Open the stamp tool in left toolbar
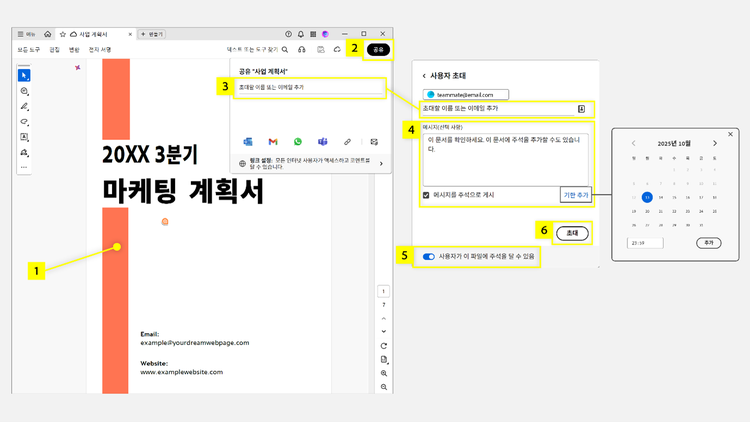The height and width of the screenshot is (422, 750). click(24, 153)
